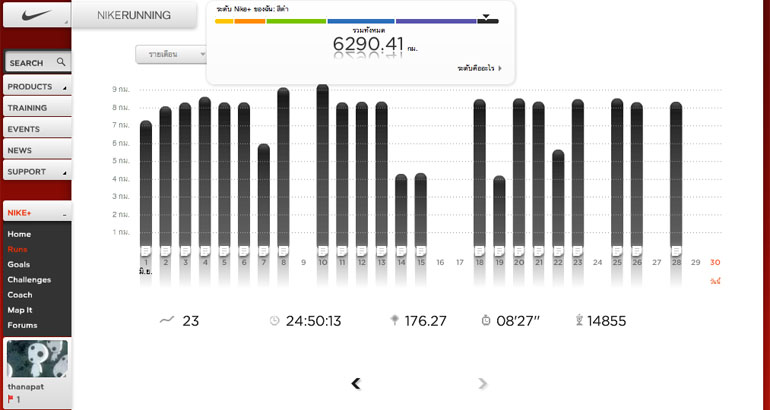770x410 pixels.
Task: Open the note icon on day 10 bar
Action: coord(322,250)
